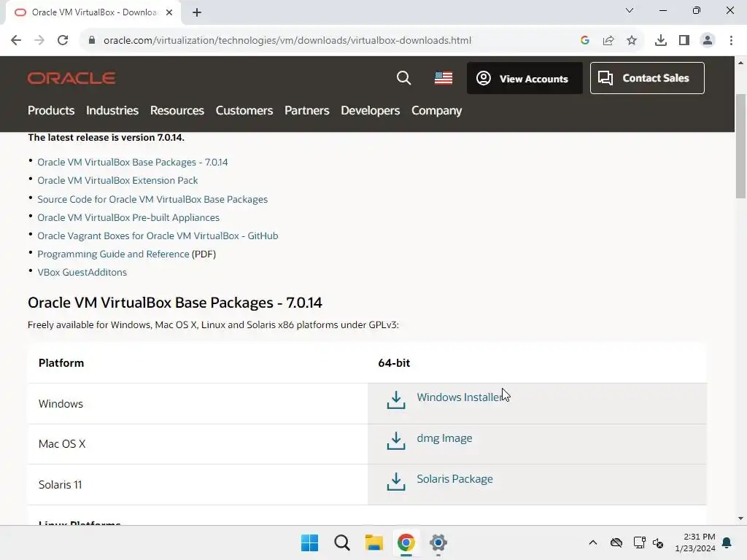Share this page via share icon
Screen dimensions: 747x560
(608, 41)
